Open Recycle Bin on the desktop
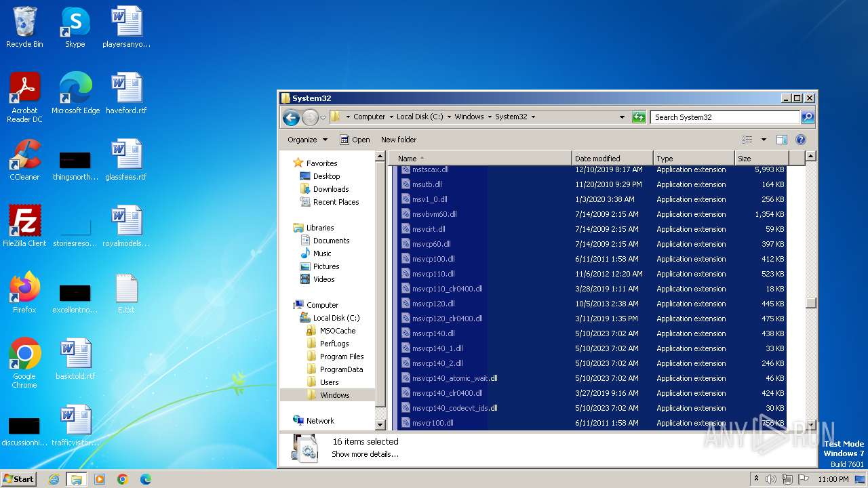868x488 pixels. click(24, 27)
